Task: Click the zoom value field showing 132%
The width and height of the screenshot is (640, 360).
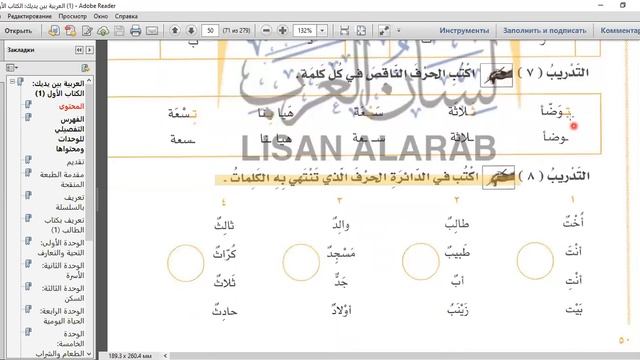Action: tap(304, 31)
